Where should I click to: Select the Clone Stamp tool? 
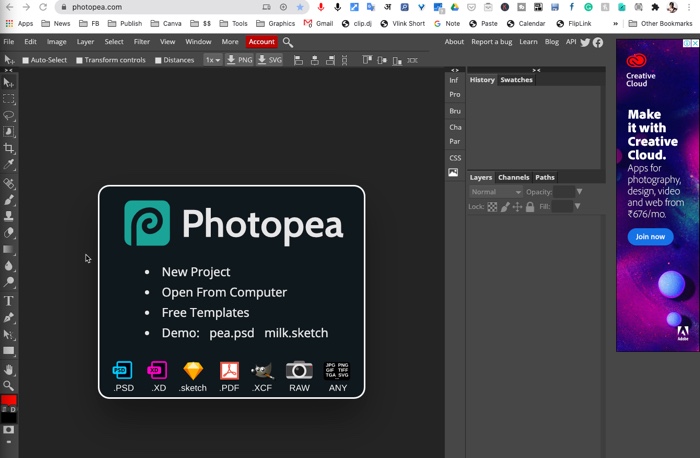point(8,217)
